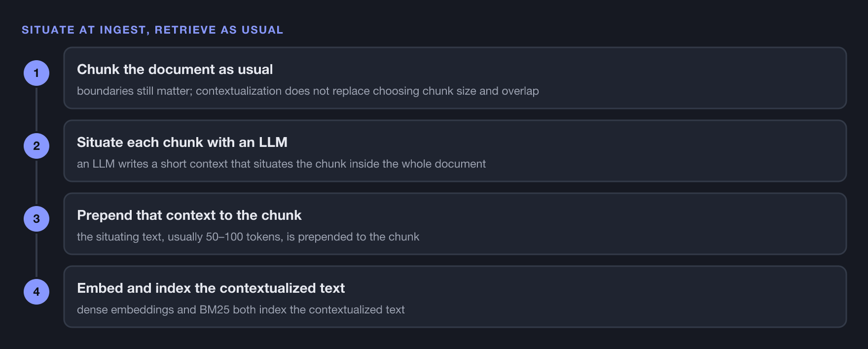Select the 'Prepend that context to the chunk' card
This screenshot has width=868, height=349.
(455, 224)
